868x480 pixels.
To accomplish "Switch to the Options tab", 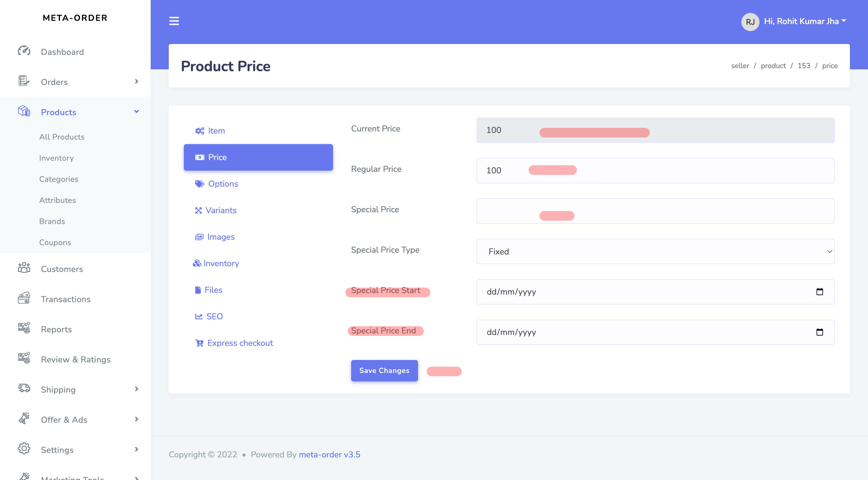I will (223, 184).
